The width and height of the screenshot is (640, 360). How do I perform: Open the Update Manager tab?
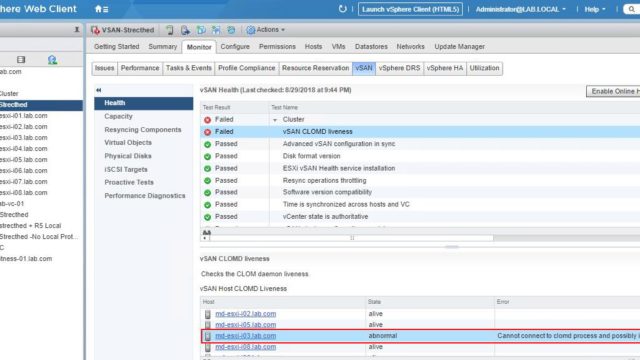460,47
